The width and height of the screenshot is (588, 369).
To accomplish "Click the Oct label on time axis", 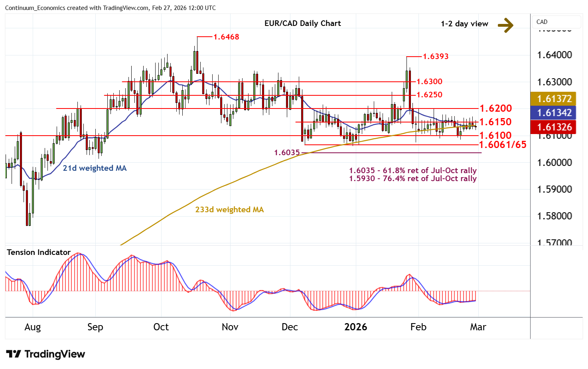I will click(x=161, y=327).
